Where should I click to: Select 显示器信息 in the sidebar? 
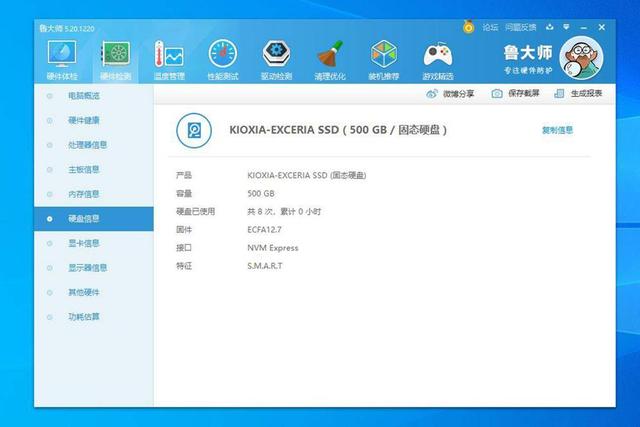[x=94, y=268]
